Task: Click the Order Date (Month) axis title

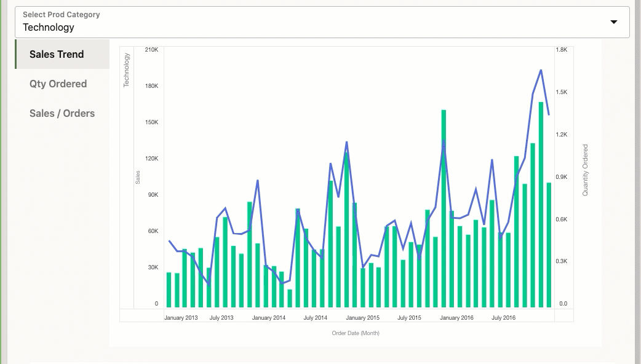Action: (x=356, y=333)
